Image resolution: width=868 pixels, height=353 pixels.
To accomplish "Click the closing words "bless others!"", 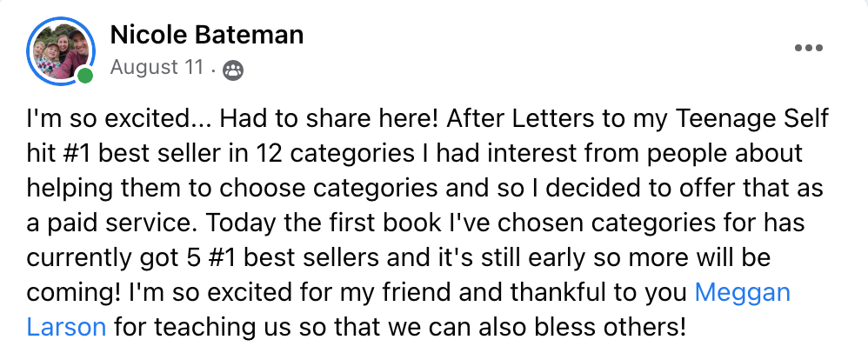I will coord(610,327).
